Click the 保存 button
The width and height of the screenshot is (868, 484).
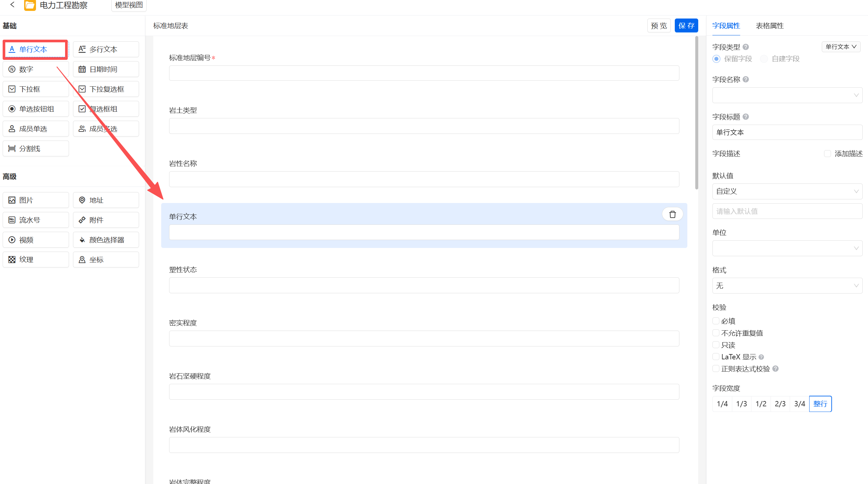pos(686,26)
